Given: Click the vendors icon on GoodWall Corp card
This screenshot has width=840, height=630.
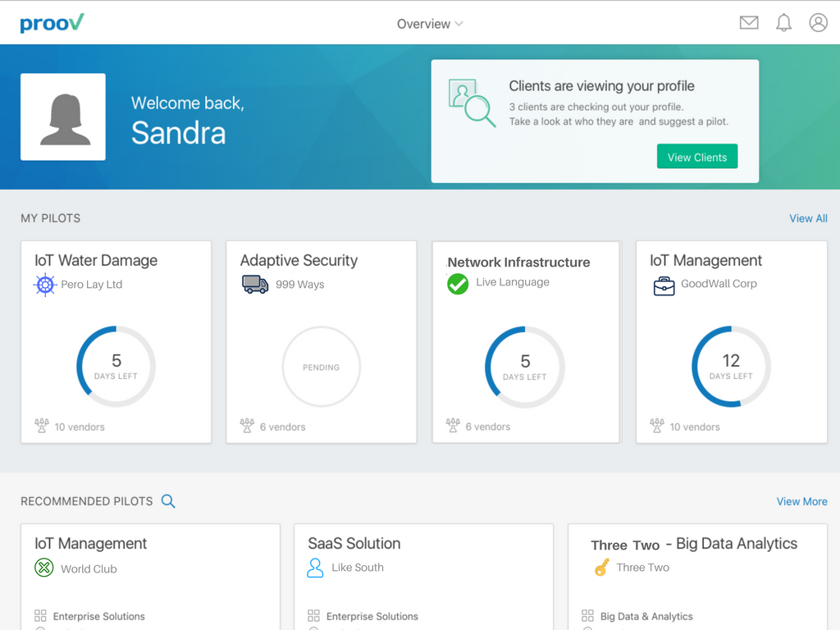Looking at the screenshot, I should click(x=657, y=426).
